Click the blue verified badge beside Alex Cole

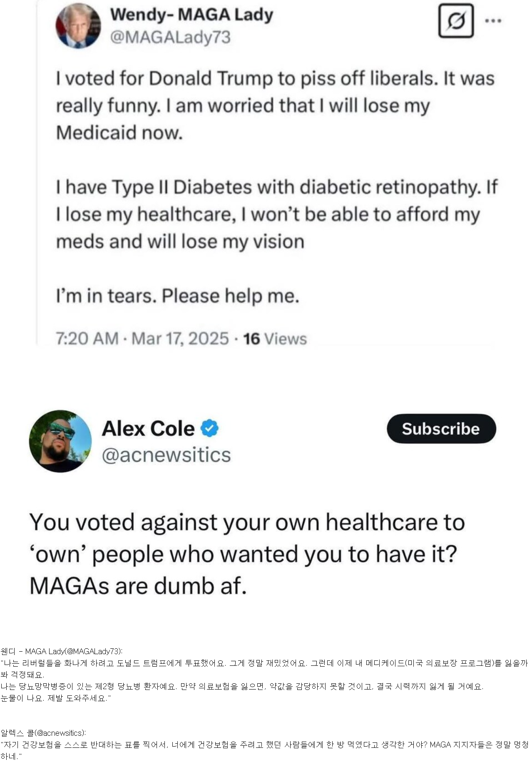pyautogui.click(x=210, y=428)
